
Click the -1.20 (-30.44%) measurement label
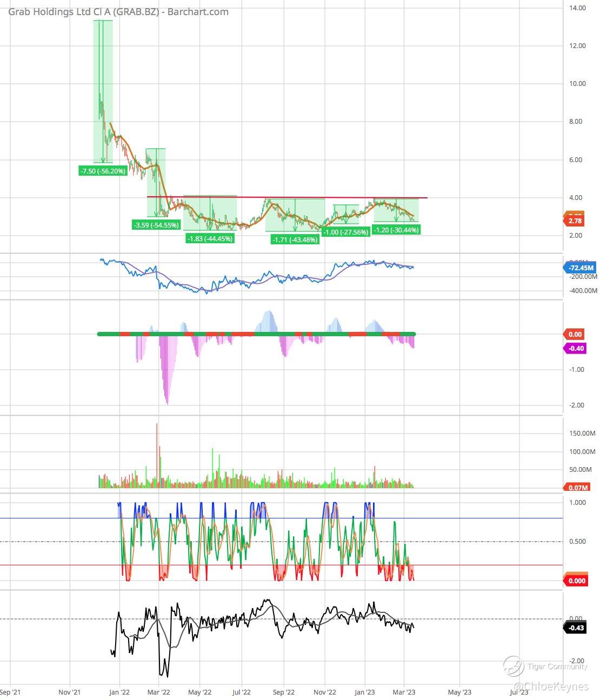pos(396,230)
